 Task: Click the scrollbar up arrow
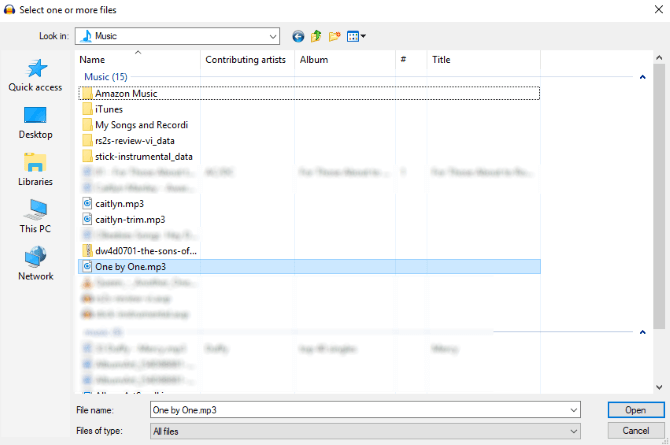(659, 57)
